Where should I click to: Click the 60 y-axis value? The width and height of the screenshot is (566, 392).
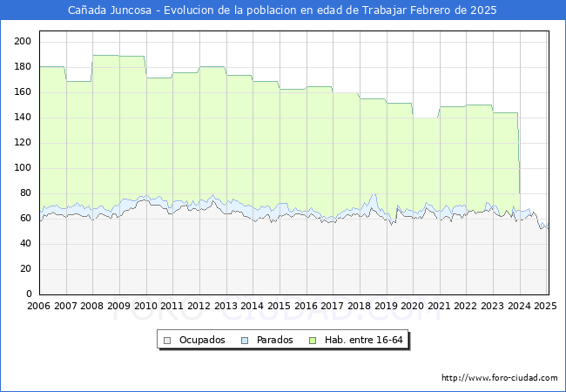25,219
